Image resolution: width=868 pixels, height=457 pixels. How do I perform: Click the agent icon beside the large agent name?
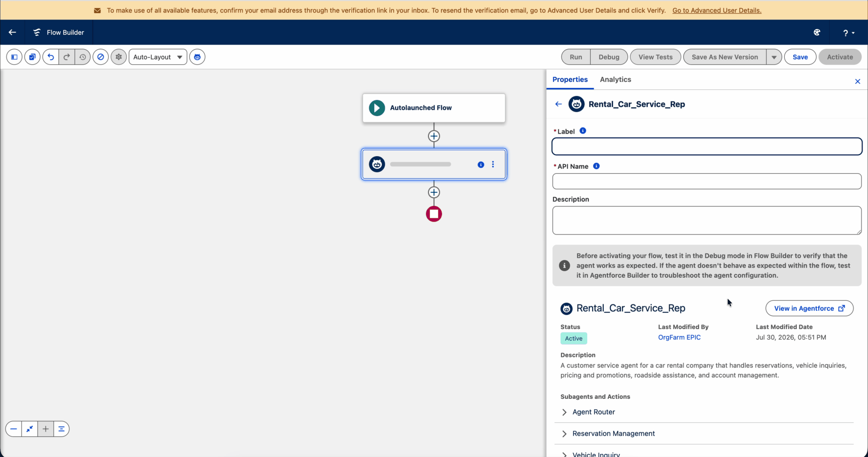pos(567,308)
